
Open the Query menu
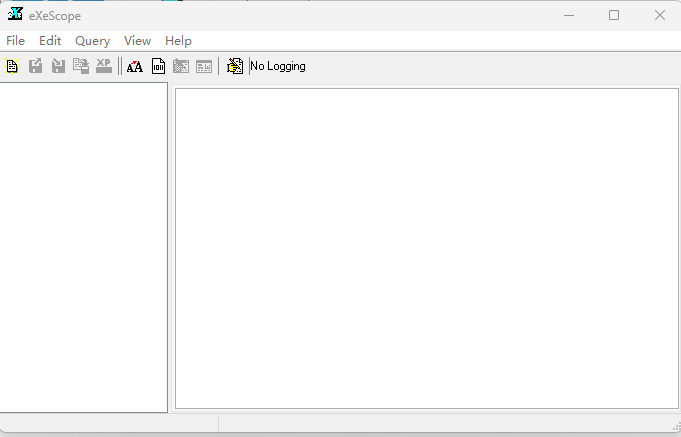[x=93, y=41]
